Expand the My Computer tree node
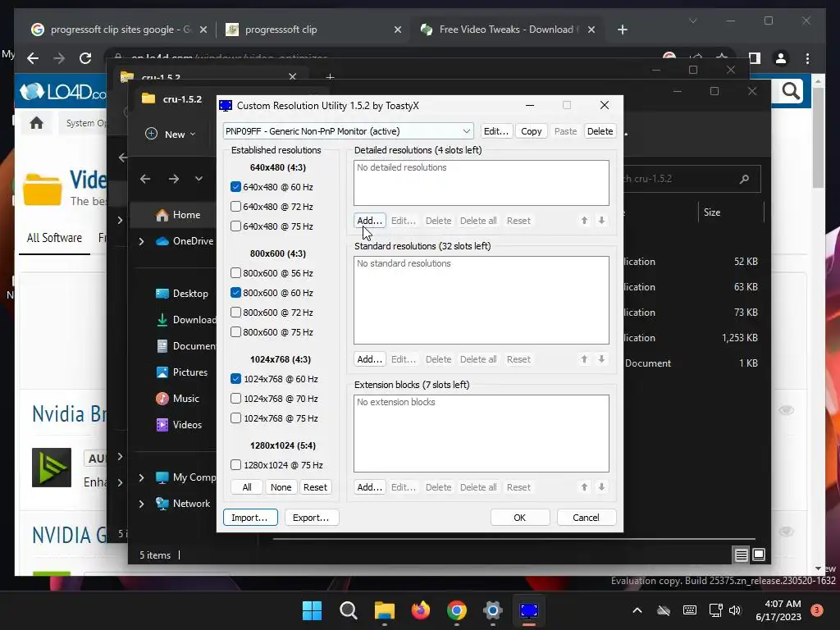Viewport: 840px width, 630px height. pyautogui.click(x=141, y=477)
